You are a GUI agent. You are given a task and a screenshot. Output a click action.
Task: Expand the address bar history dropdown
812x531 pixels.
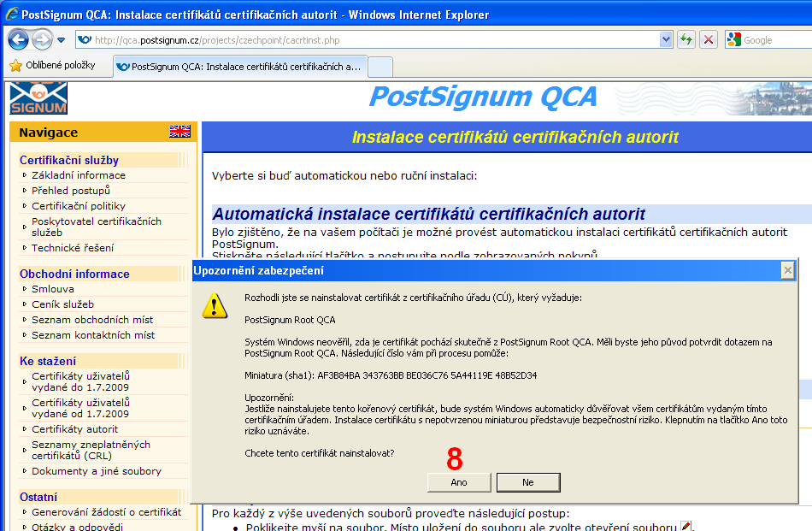point(666,40)
